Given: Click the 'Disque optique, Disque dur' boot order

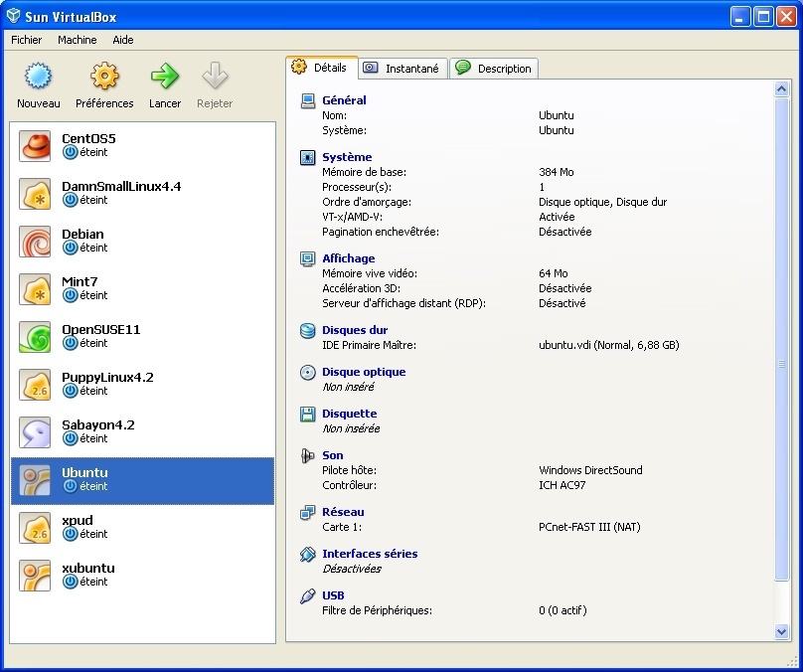Looking at the screenshot, I should [x=603, y=203].
